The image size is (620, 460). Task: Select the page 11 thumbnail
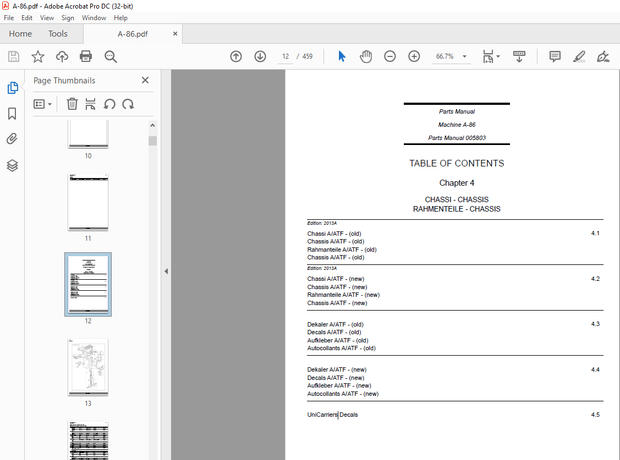pyautogui.click(x=88, y=202)
